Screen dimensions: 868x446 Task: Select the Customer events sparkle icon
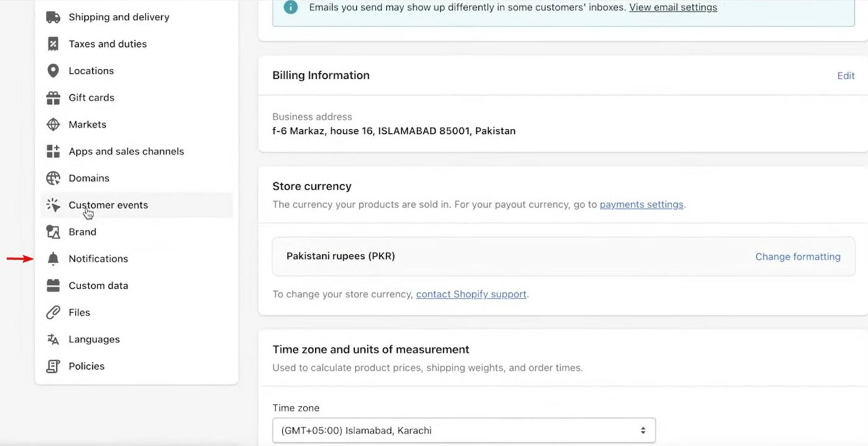click(54, 204)
